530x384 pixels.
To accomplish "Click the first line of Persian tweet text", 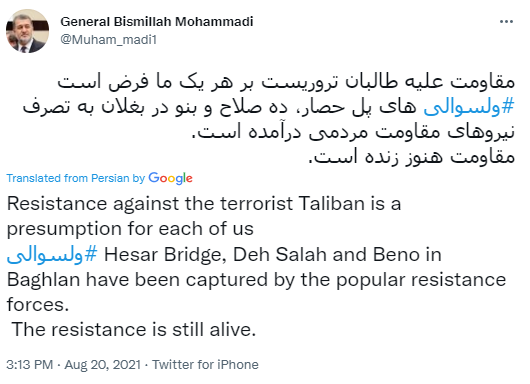I will (286, 82).
